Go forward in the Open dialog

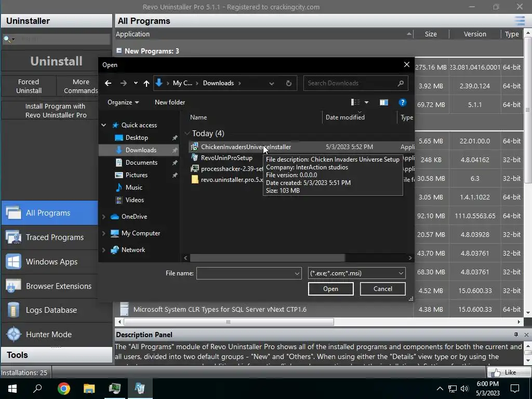click(124, 83)
